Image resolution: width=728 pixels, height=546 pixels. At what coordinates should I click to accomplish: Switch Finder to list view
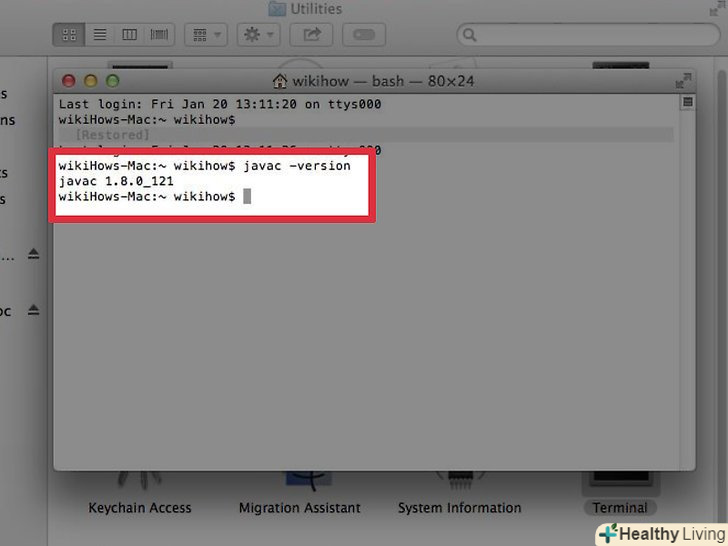click(x=100, y=34)
